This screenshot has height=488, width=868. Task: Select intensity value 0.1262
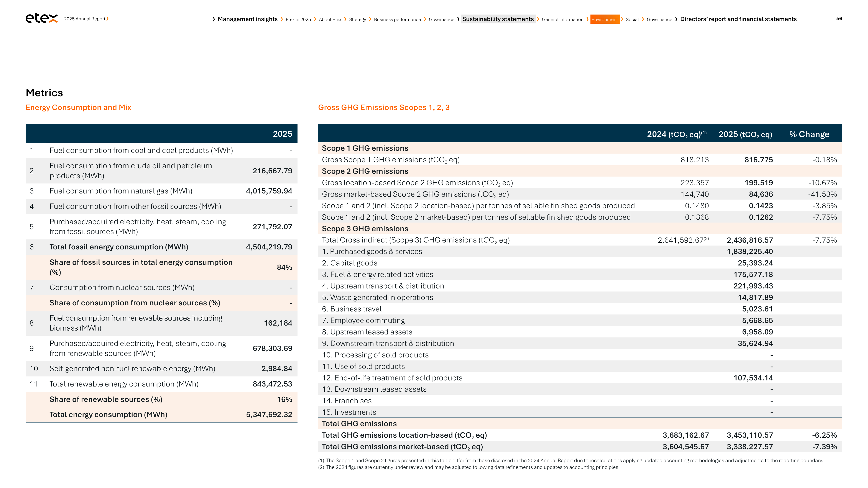click(761, 217)
